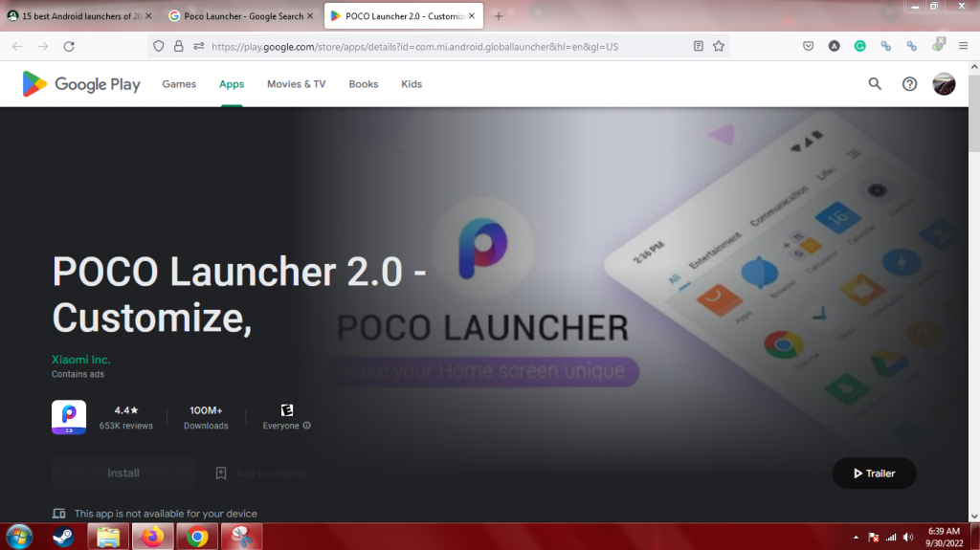View site security padlock info
Image resolution: width=980 pixels, height=550 pixels.
179,46
